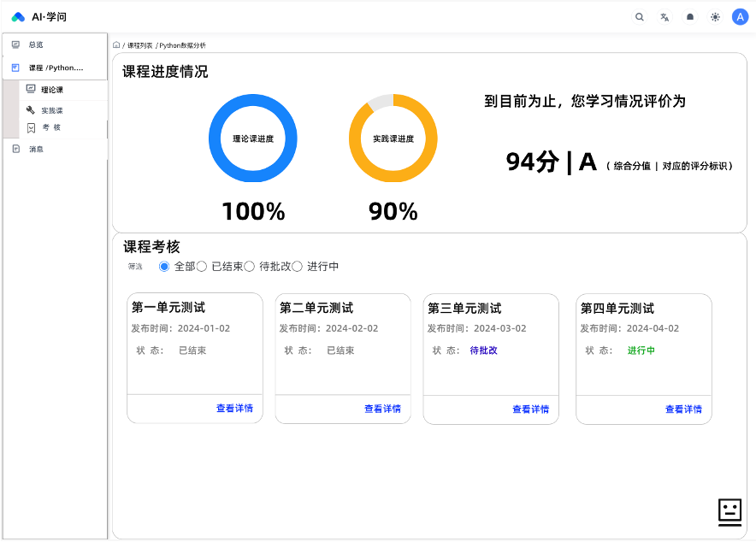Click the 课程进度情况 heading
756x542 pixels.
(x=165, y=72)
